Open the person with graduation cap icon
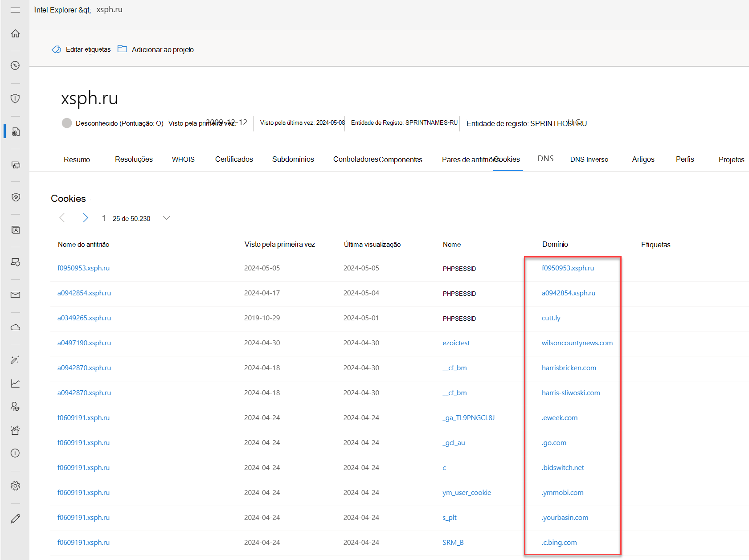749x560 pixels. [15, 406]
